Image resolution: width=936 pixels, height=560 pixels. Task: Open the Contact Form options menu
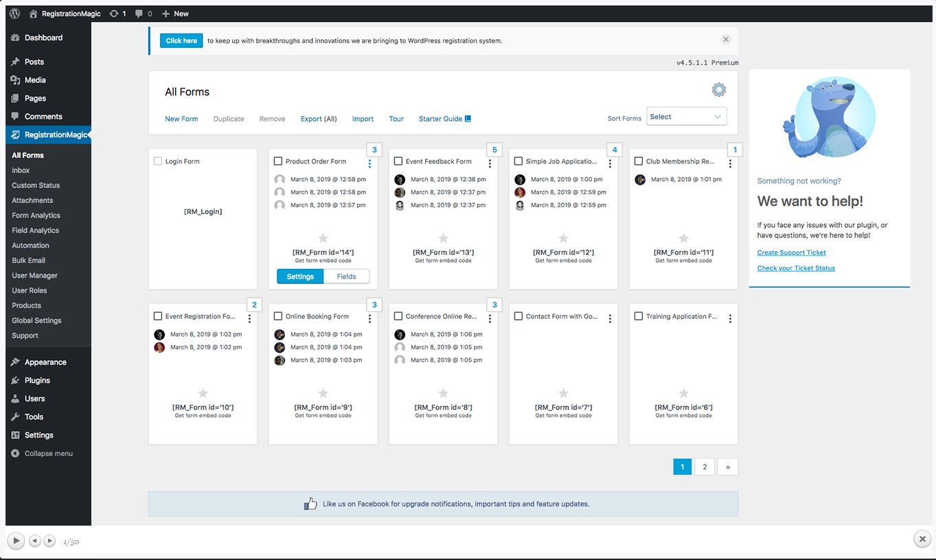[610, 318]
